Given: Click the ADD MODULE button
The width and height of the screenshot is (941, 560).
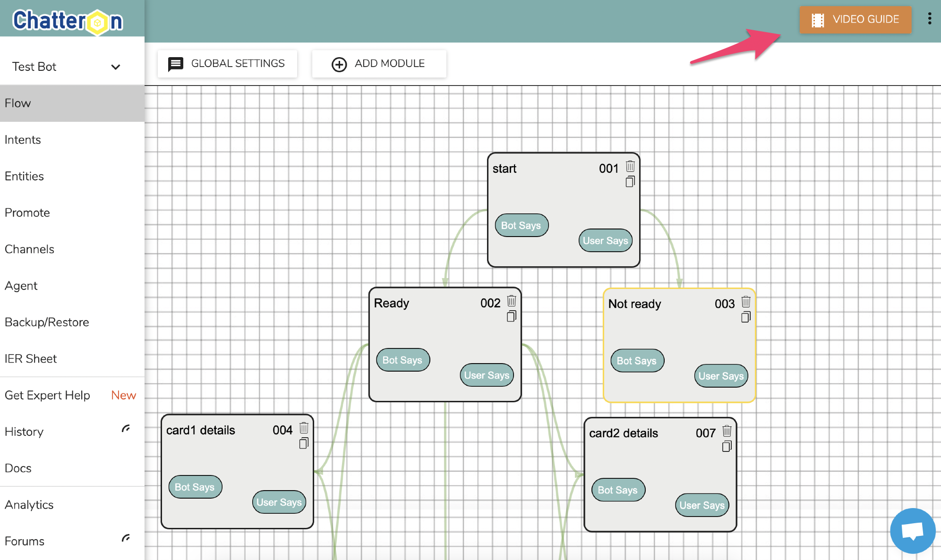Looking at the screenshot, I should [x=379, y=64].
